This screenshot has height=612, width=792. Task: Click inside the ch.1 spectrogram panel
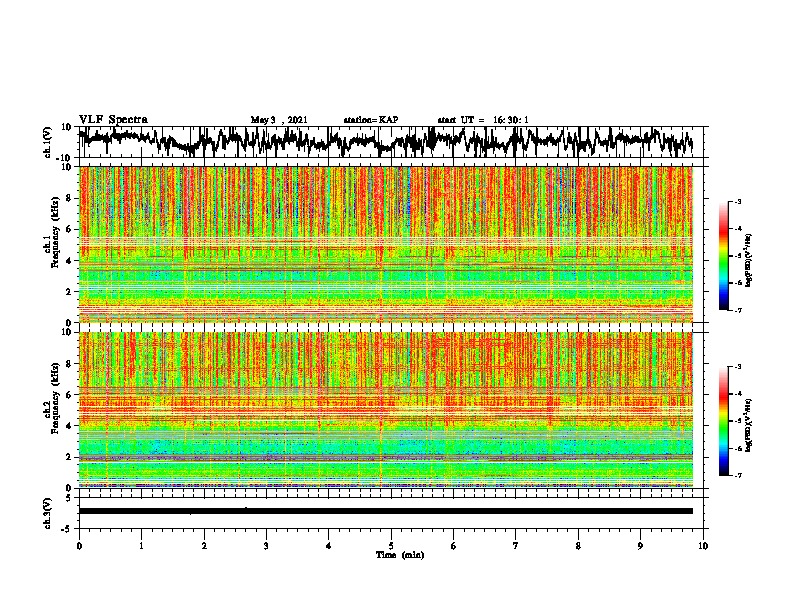[x=386, y=244]
